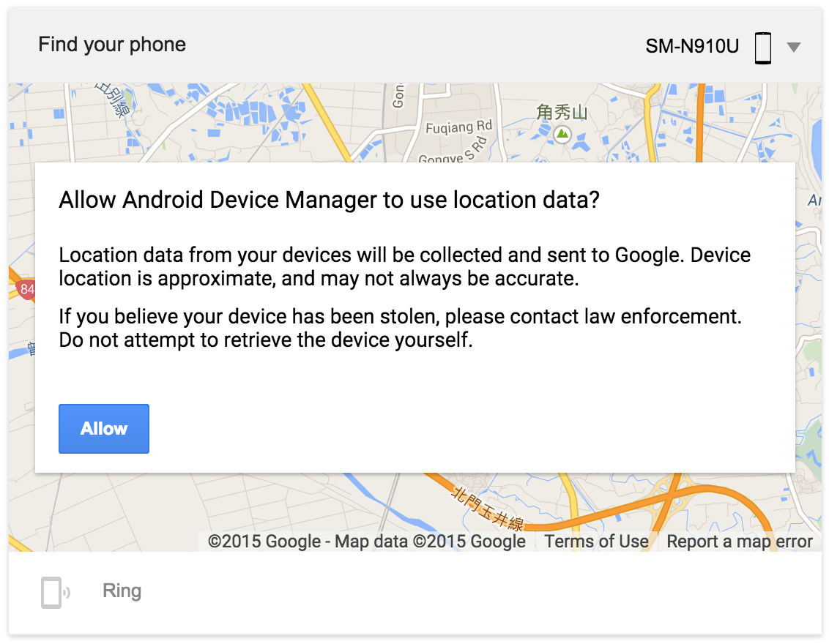
Task: Click the 角秀山 map label
Action: point(562,113)
